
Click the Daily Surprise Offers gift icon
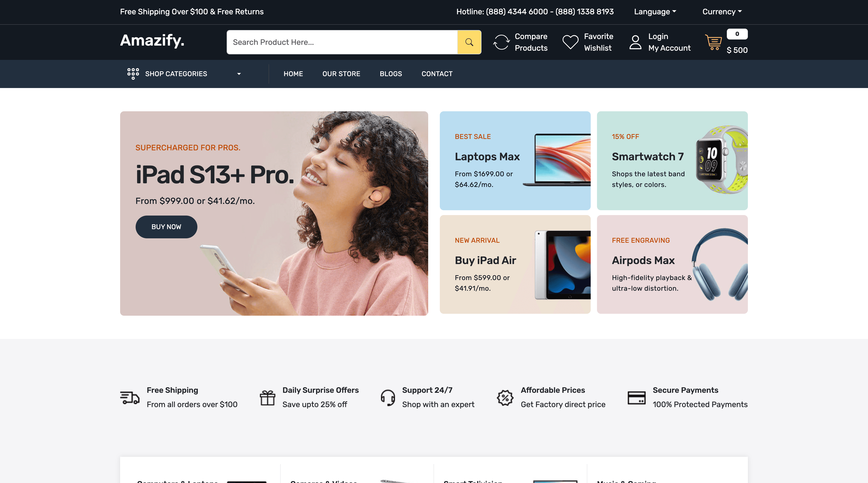tap(268, 398)
